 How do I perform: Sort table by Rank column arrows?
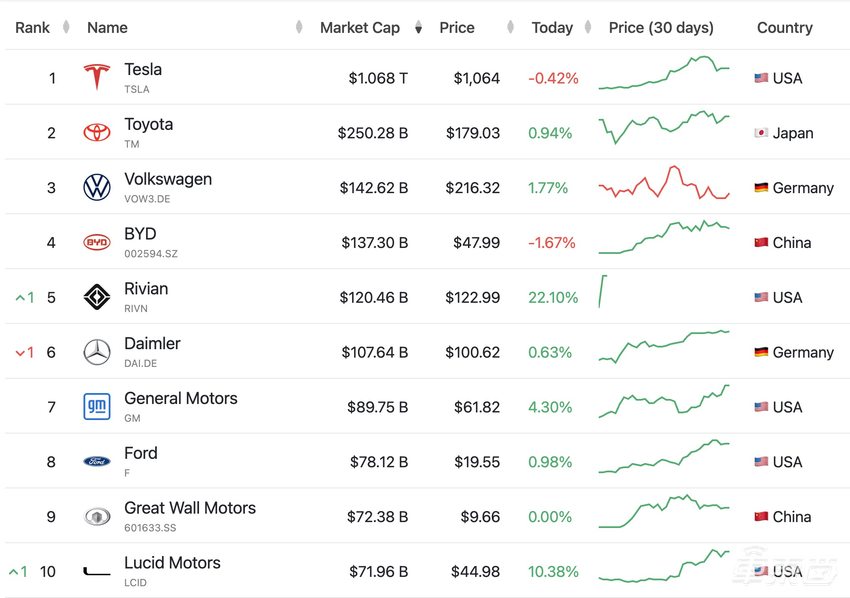point(66,28)
